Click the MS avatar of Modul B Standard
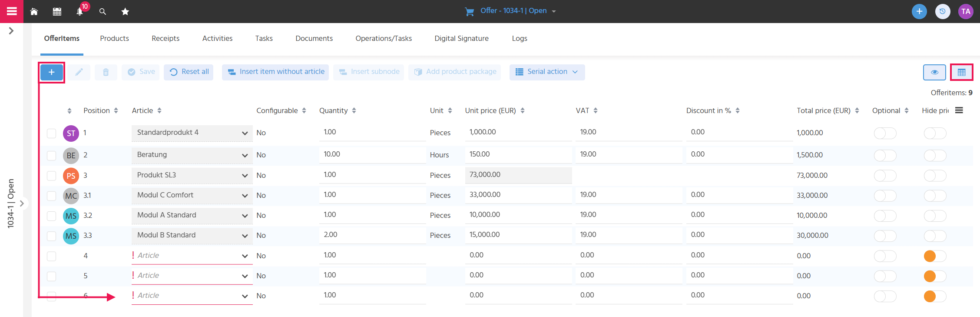980x317 pixels. click(x=71, y=236)
